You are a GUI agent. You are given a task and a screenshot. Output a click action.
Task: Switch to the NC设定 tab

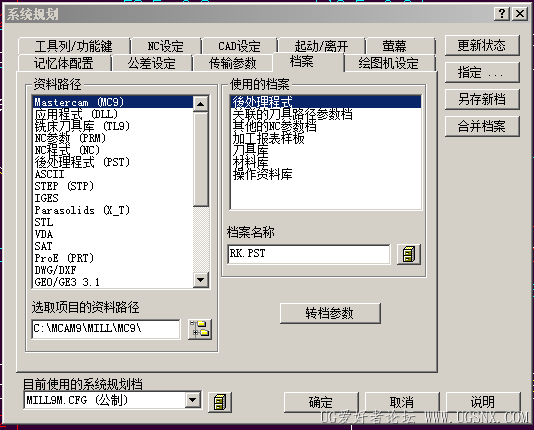pos(166,46)
